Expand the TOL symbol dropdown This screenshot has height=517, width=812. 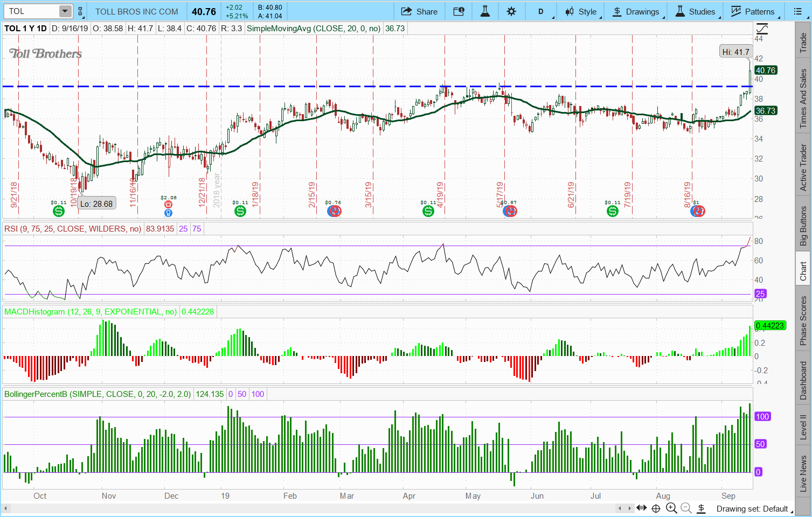point(65,11)
